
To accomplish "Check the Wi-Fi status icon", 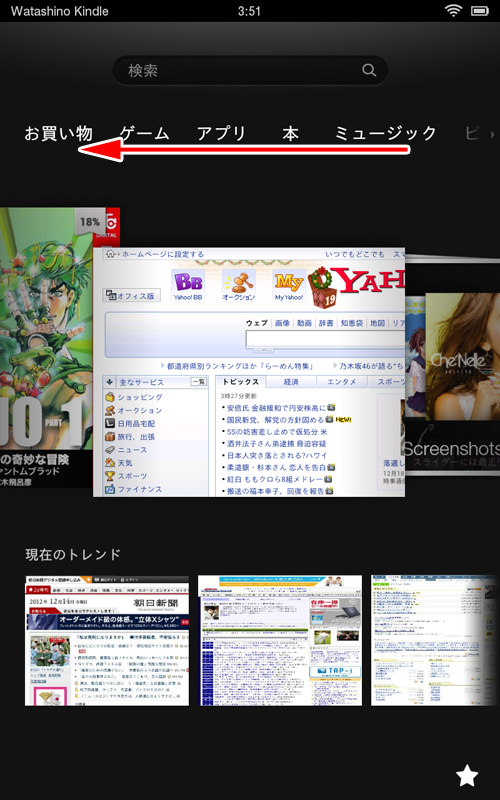I will click(452, 10).
